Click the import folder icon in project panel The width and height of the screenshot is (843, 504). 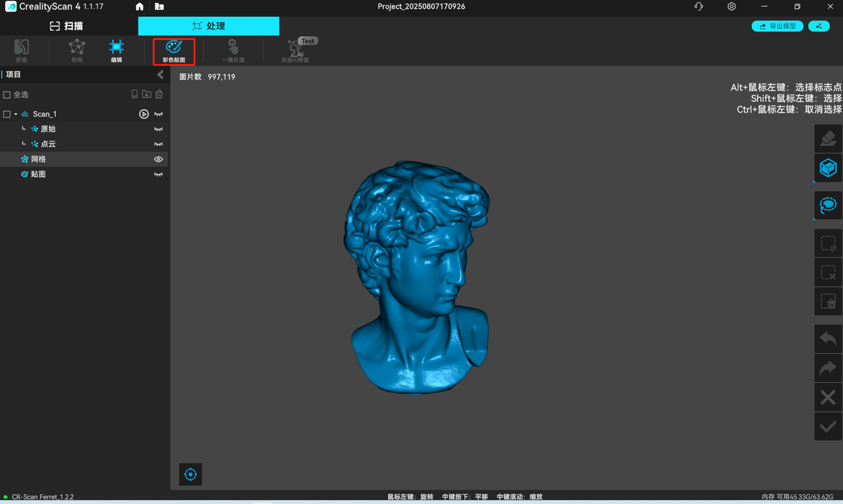pyautogui.click(x=147, y=94)
